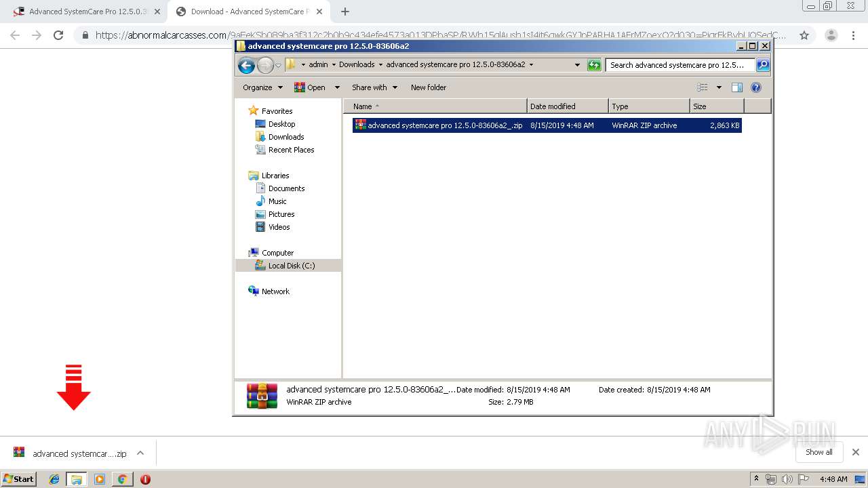The width and height of the screenshot is (868, 488).
Task: Open the Documents library
Action: 286,188
